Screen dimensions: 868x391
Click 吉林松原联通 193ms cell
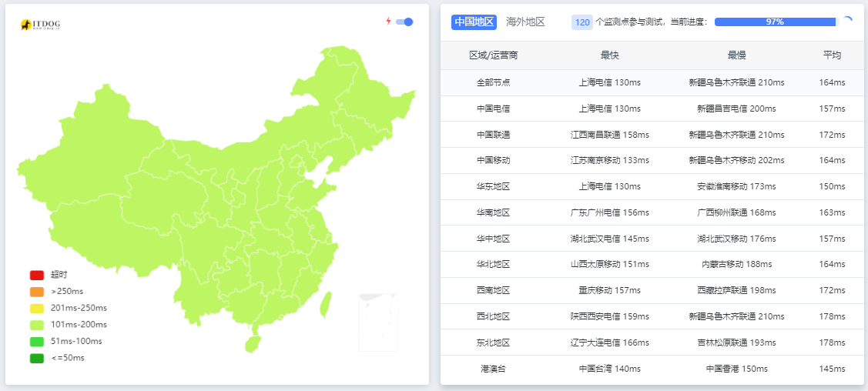(736, 343)
